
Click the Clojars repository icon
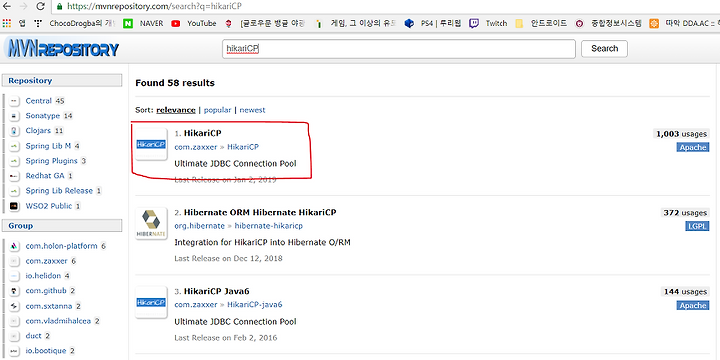click(x=14, y=131)
